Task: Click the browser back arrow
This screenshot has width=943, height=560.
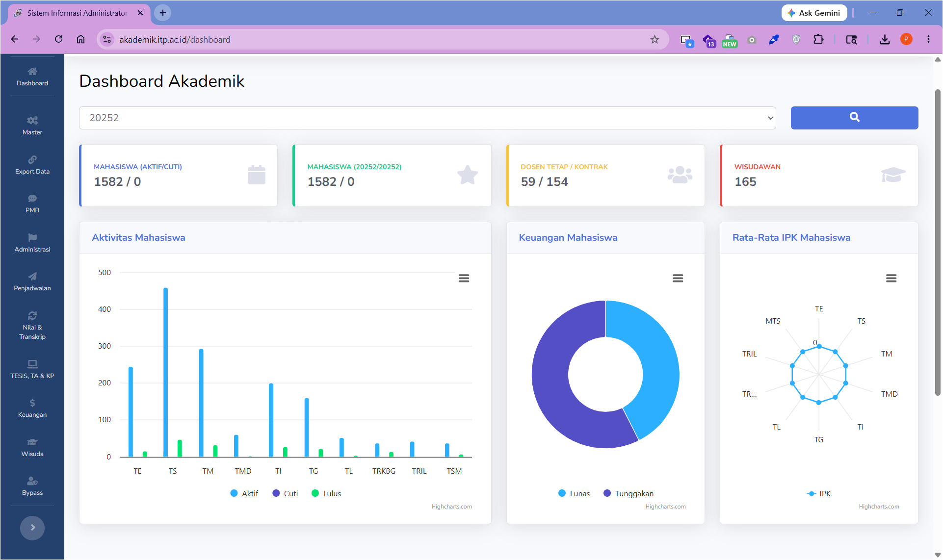Action: click(x=15, y=39)
